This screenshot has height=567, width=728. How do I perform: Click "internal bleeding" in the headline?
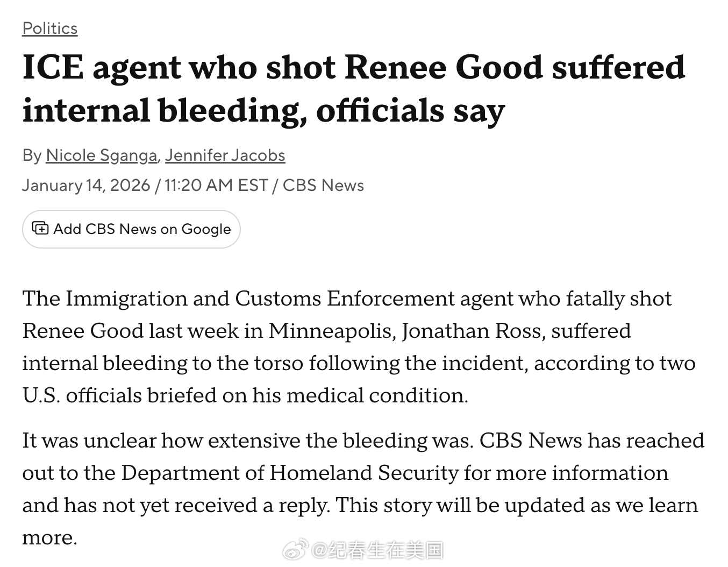point(161,111)
